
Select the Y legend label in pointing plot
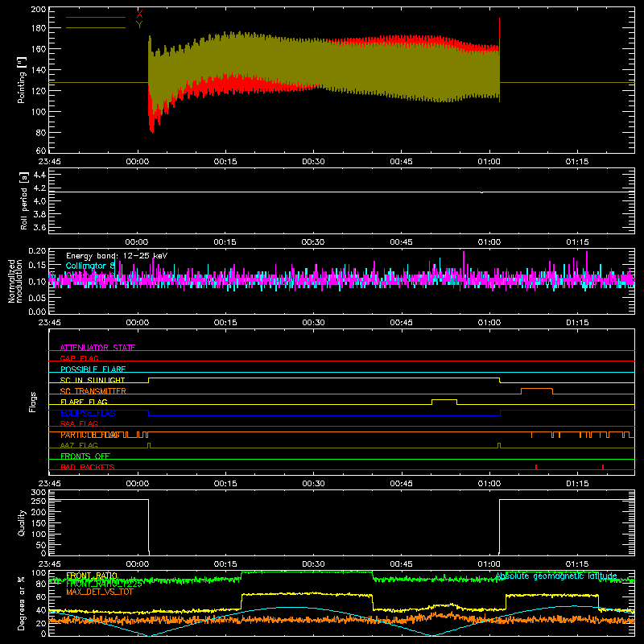click(139, 25)
